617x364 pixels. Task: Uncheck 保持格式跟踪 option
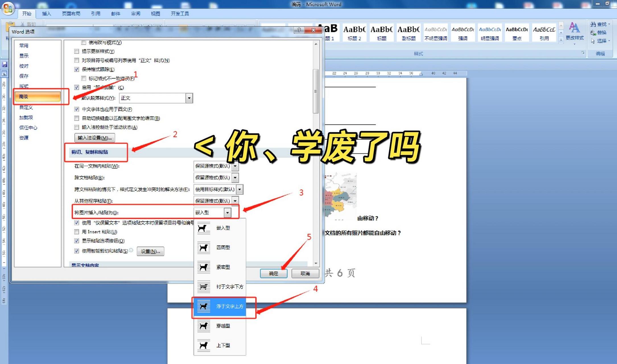click(x=77, y=69)
